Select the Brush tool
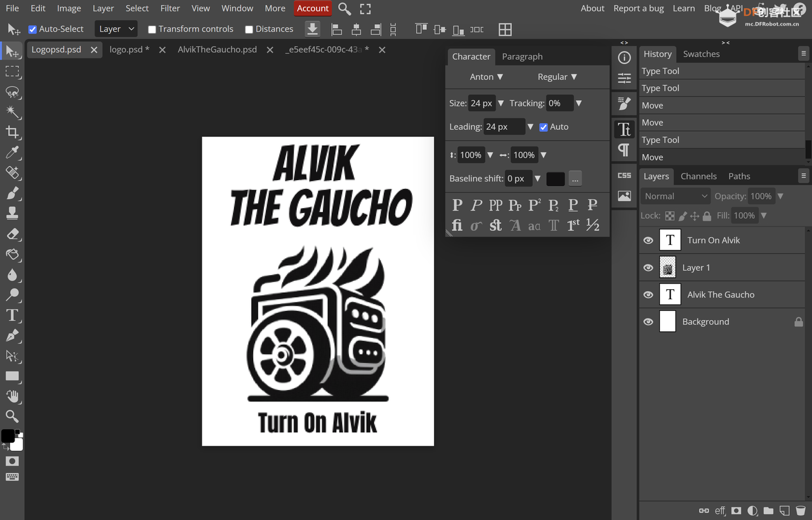Image resolution: width=812 pixels, height=520 pixels. (12, 193)
